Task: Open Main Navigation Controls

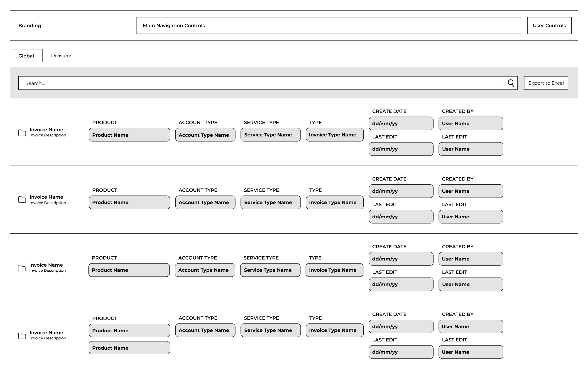Action: [x=328, y=25]
